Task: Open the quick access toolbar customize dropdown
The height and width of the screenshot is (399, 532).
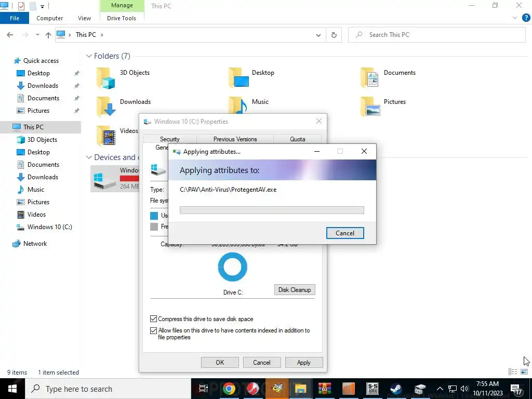Action: [x=43, y=6]
